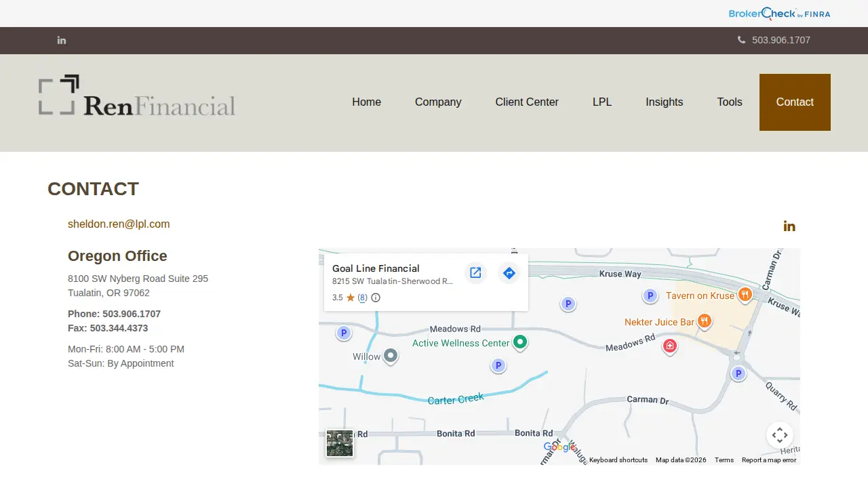Click parking marker above Carter Creek
This screenshot has height=488, width=868.
[x=498, y=366]
